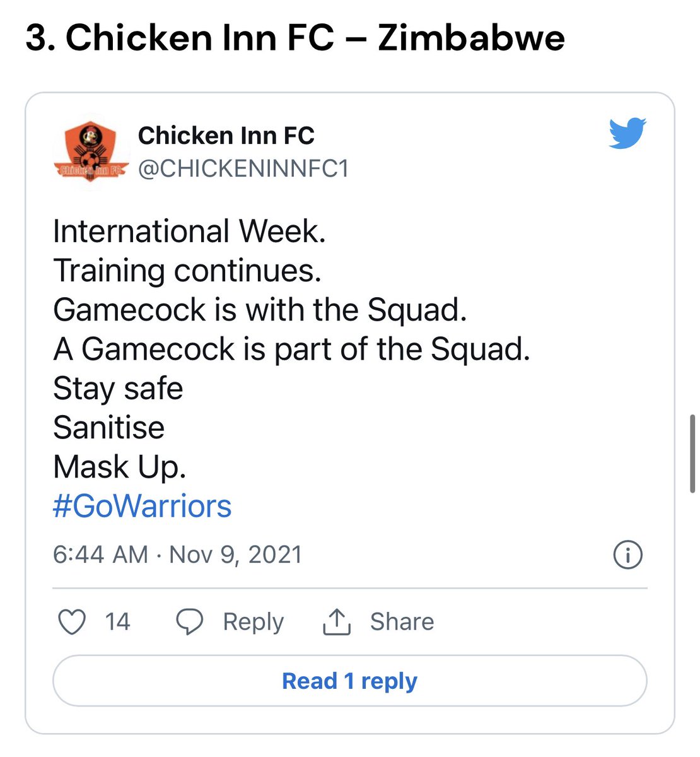
Task: Click the Read 1 reply button
Action: click(350, 681)
